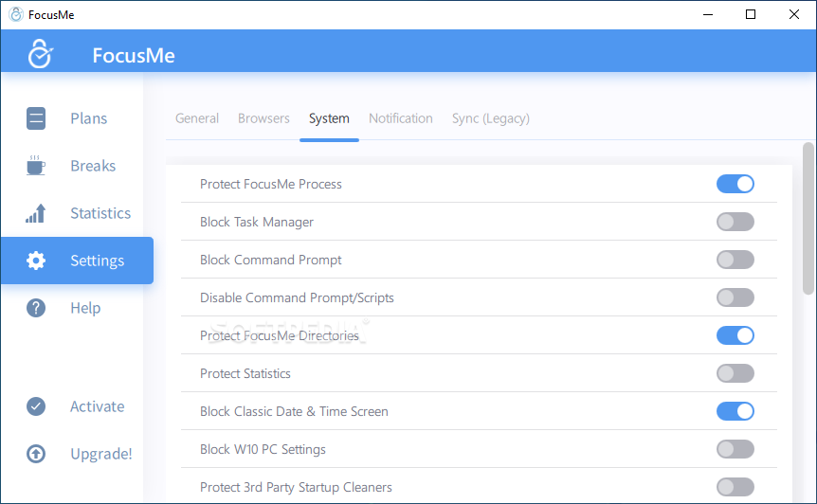Click the Breaks coffee cup icon
Screen dimensions: 817x504
pos(36,166)
